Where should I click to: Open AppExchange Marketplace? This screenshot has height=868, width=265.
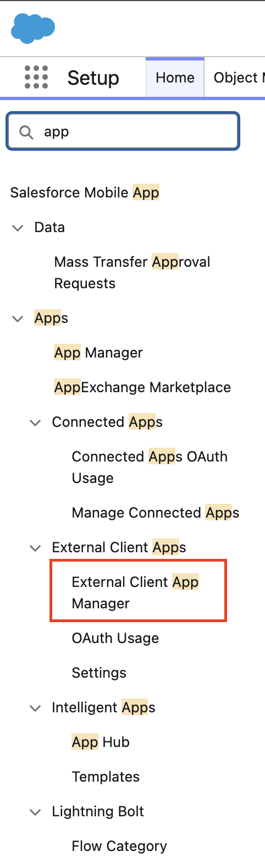tap(142, 387)
